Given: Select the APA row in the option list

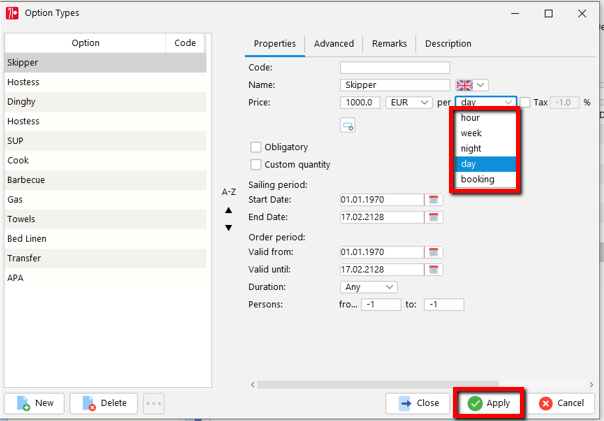Looking at the screenshot, I should pyautogui.click(x=105, y=278).
